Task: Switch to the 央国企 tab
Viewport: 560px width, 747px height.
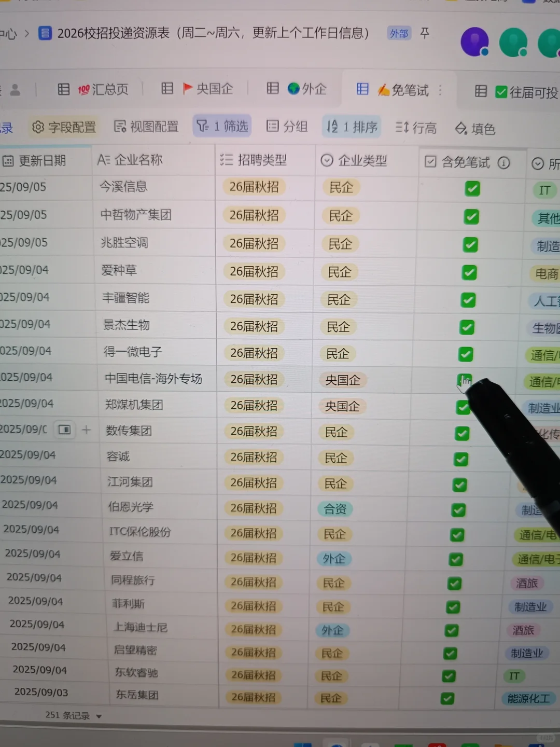Action: pos(198,89)
